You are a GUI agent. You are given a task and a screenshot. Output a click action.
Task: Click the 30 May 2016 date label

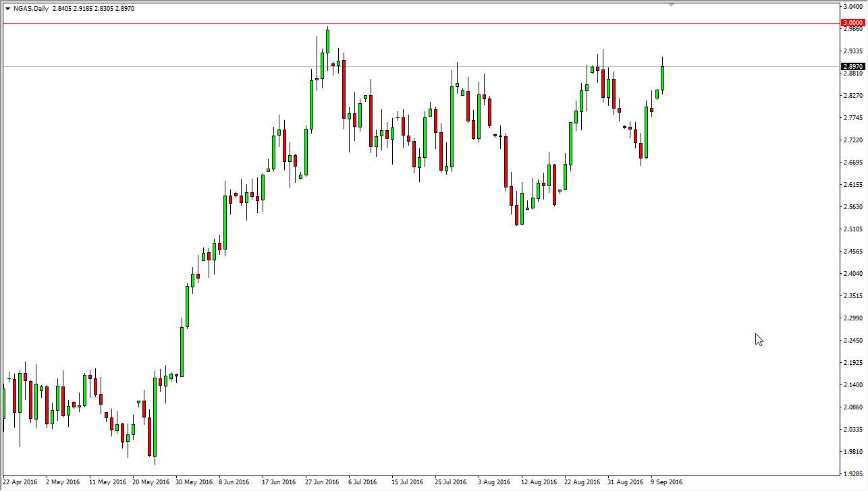click(x=194, y=482)
